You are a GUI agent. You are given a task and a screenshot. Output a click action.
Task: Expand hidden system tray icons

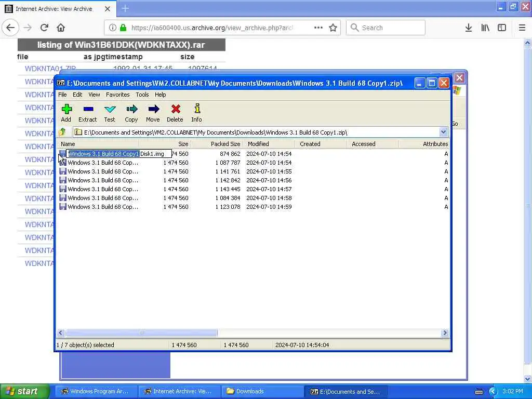pos(493,392)
